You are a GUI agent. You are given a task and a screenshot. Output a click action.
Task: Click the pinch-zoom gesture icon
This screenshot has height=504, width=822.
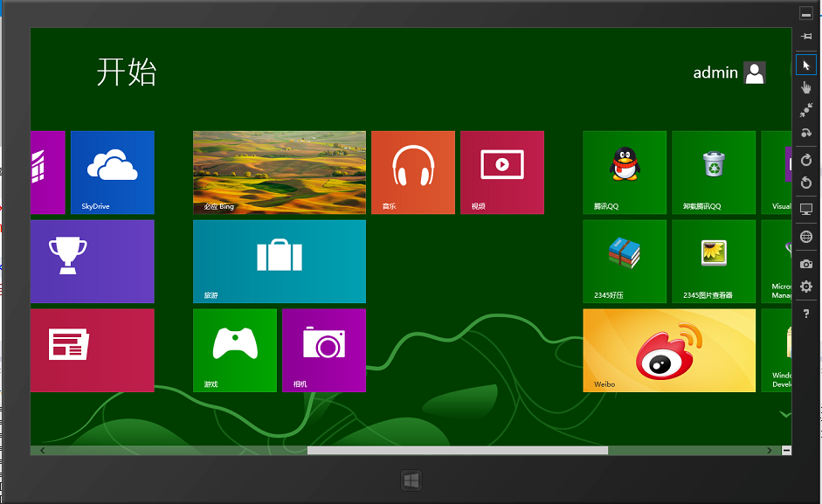805,110
